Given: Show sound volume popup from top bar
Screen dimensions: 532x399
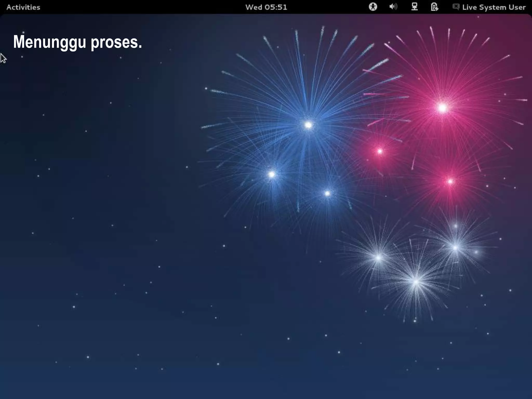Looking at the screenshot, I should 393,7.
